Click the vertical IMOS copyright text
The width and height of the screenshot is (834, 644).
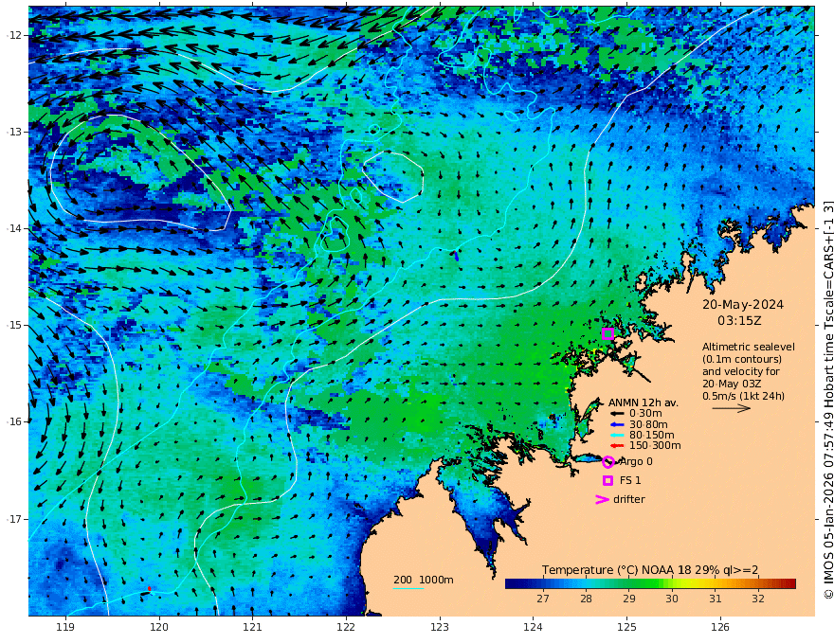(828, 400)
